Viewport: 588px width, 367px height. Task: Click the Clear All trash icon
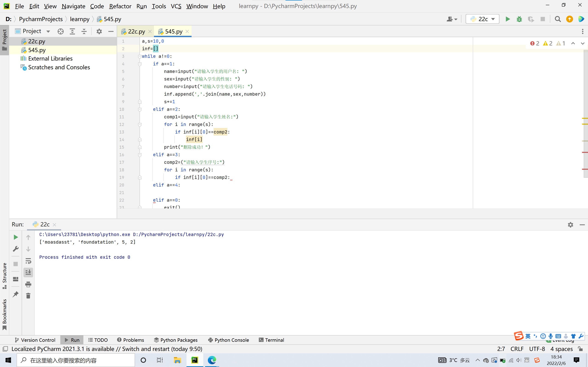click(x=28, y=296)
